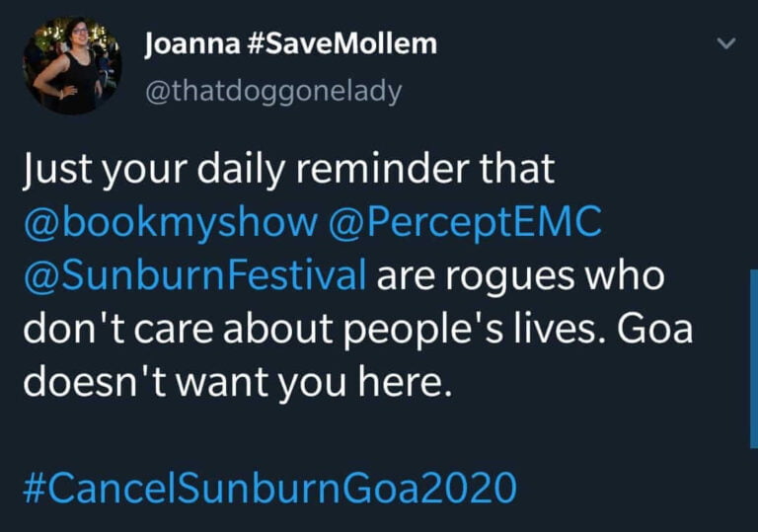Open the #CancelSunburnGoa2020 hashtag
The height and width of the screenshot is (532, 758).
[267, 487]
